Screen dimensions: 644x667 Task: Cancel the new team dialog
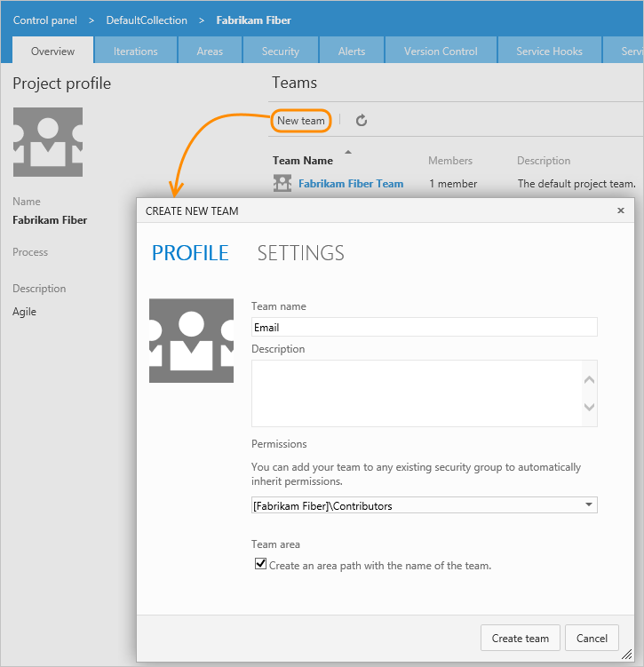pos(592,638)
